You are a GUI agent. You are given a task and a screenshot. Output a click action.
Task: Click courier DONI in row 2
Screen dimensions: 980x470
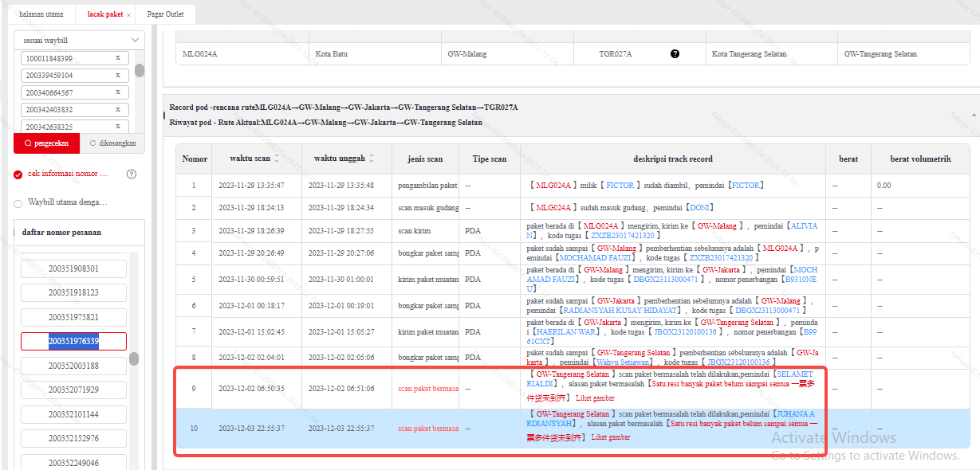(702, 207)
